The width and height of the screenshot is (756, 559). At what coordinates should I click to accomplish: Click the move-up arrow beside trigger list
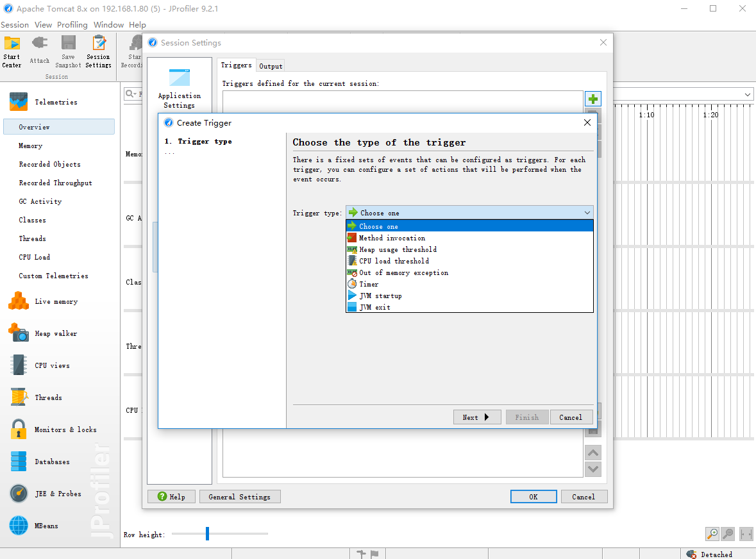(593, 453)
